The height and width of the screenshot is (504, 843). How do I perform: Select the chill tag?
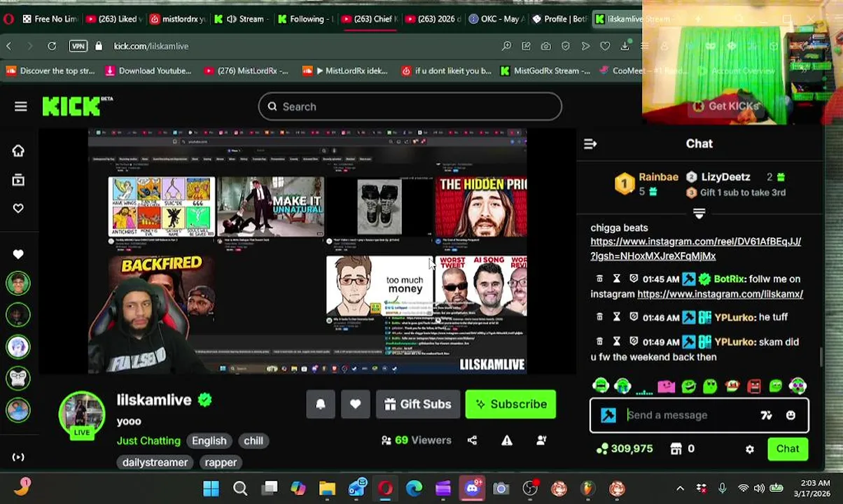(253, 440)
